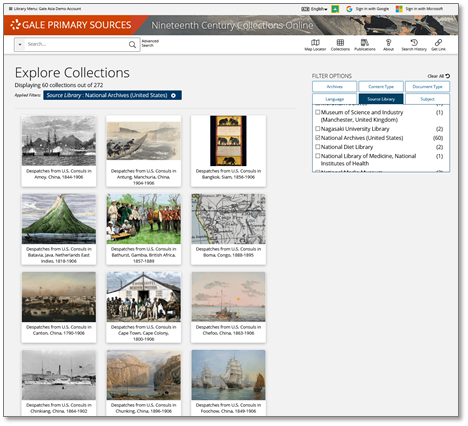Screen dimensions: 468x426
Task: Open the English language dropdown
Action: (314, 9)
